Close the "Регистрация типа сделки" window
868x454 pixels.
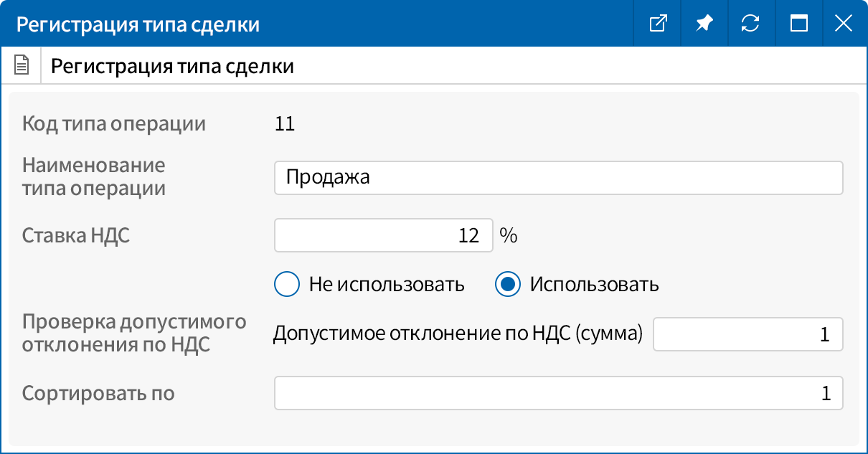coord(844,23)
